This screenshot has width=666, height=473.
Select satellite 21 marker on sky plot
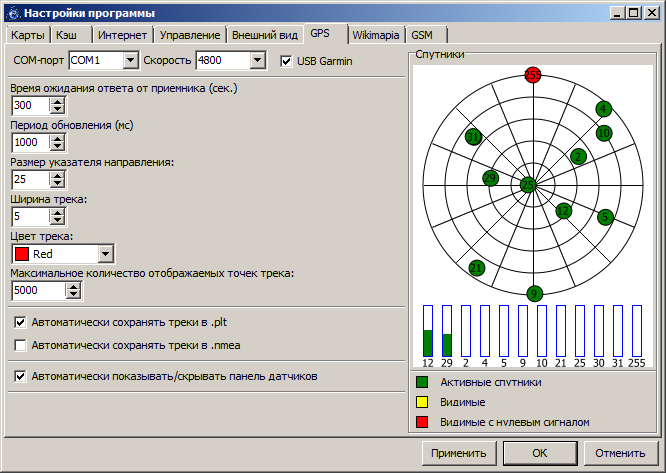pyautogui.click(x=477, y=268)
